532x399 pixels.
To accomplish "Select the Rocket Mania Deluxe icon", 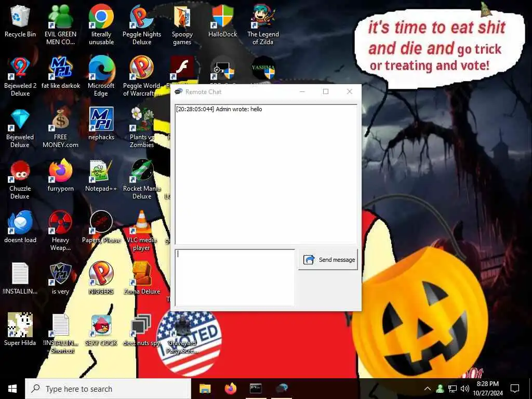I will (x=142, y=180).
